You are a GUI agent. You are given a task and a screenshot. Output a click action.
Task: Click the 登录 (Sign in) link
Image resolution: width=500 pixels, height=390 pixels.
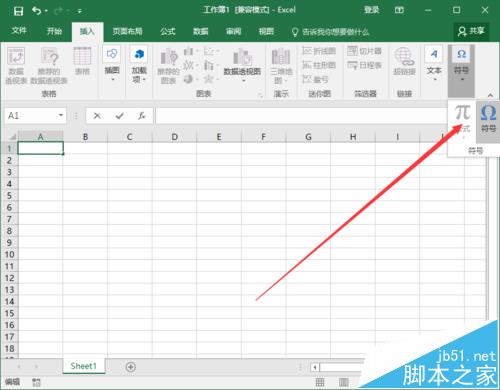[x=371, y=10]
